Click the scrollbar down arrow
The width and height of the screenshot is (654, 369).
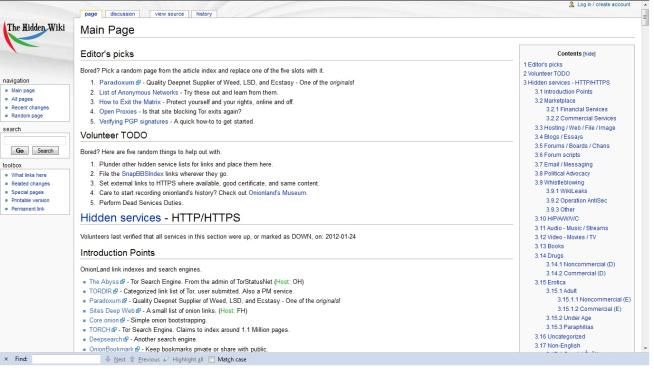point(645,348)
